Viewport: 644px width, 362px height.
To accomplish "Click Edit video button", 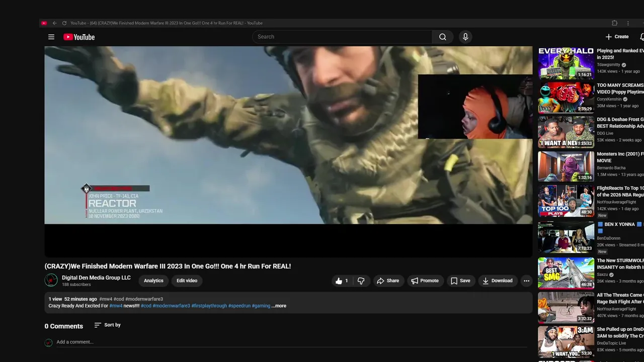I will tap(187, 281).
